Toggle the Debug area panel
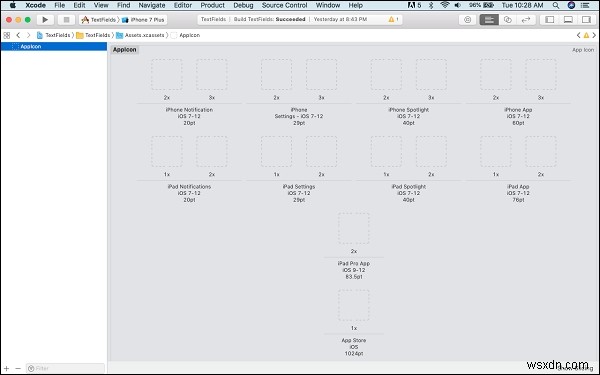 point(568,20)
